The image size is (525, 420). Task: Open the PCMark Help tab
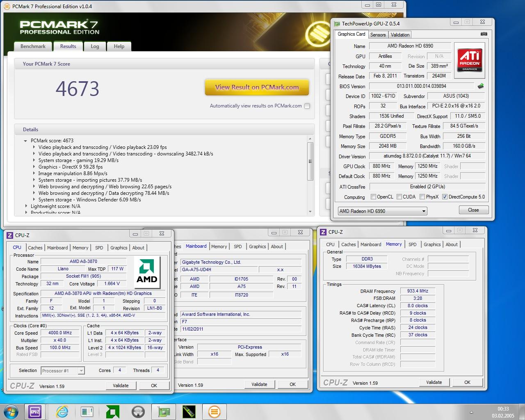[x=119, y=46]
